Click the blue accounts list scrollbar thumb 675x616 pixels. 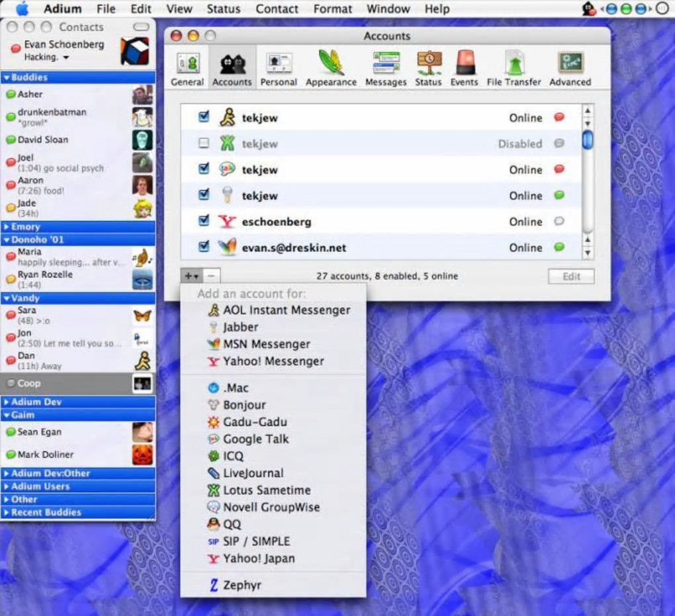coord(587,140)
